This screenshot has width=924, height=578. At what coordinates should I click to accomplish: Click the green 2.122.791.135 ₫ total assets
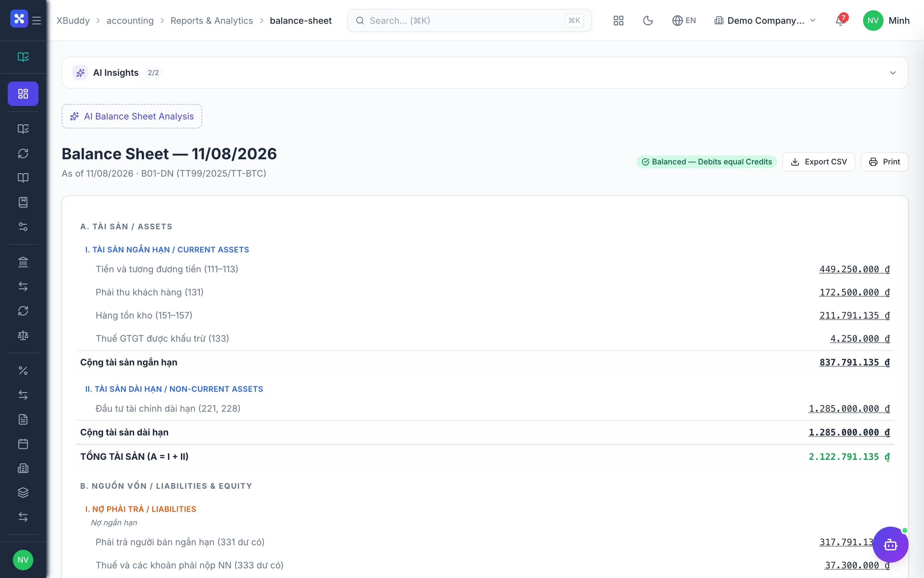click(x=849, y=456)
